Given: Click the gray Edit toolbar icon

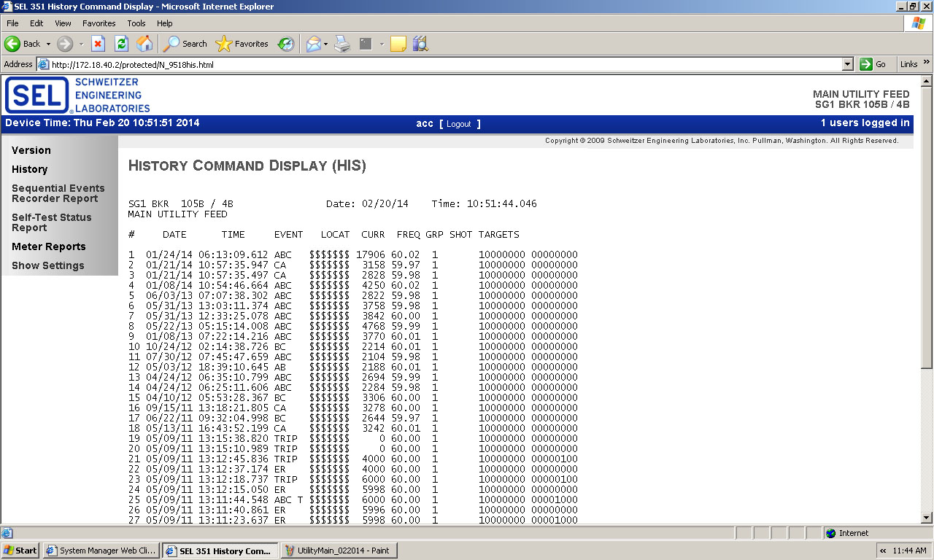Looking at the screenshot, I should tap(366, 44).
